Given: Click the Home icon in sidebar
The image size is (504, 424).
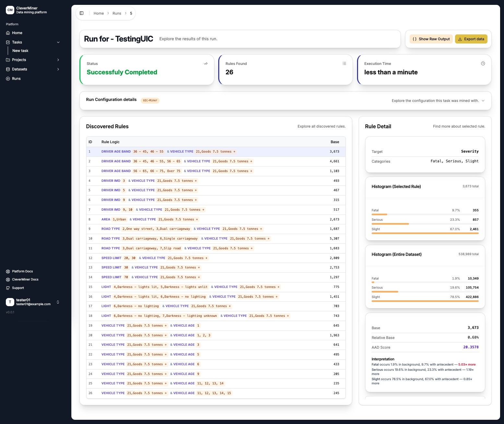Looking at the screenshot, I should [x=8, y=33].
